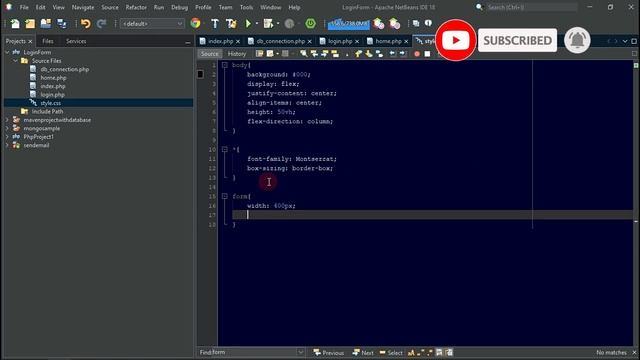This screenshot has width=640, height=360.
Task: Click the Shift Line Left icon
Action: (x=392, y=54)
